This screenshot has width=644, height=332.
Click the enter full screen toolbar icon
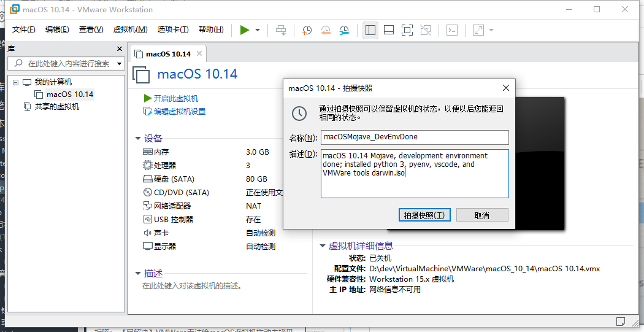pos(407,30)
